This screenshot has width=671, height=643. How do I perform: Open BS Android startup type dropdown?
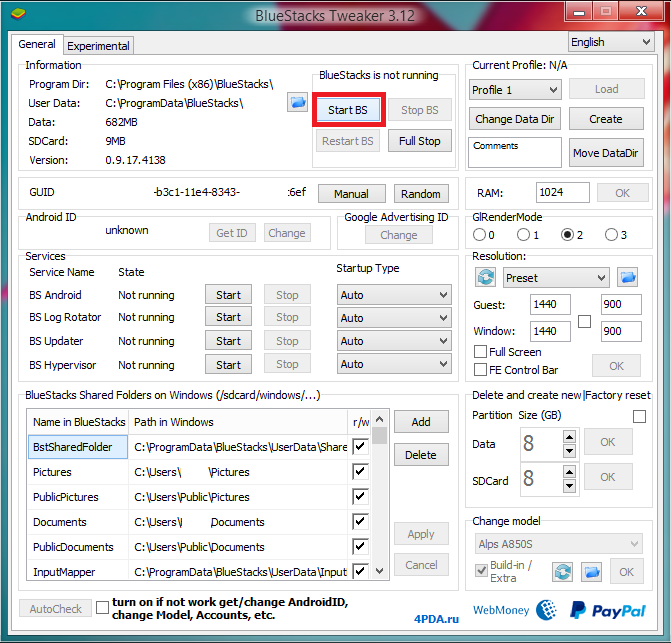[x=394, y=295]
